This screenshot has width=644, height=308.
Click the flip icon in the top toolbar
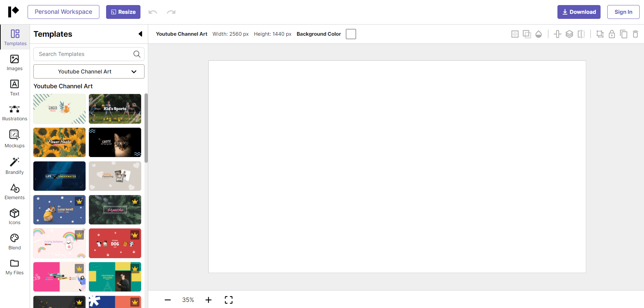click(x=581, y=34)
